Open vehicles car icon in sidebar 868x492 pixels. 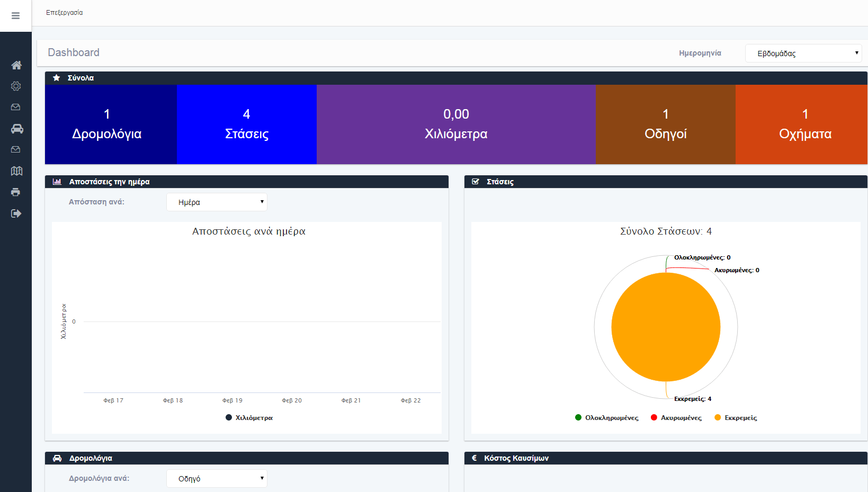pyautogui.click(x=16, y=129)
